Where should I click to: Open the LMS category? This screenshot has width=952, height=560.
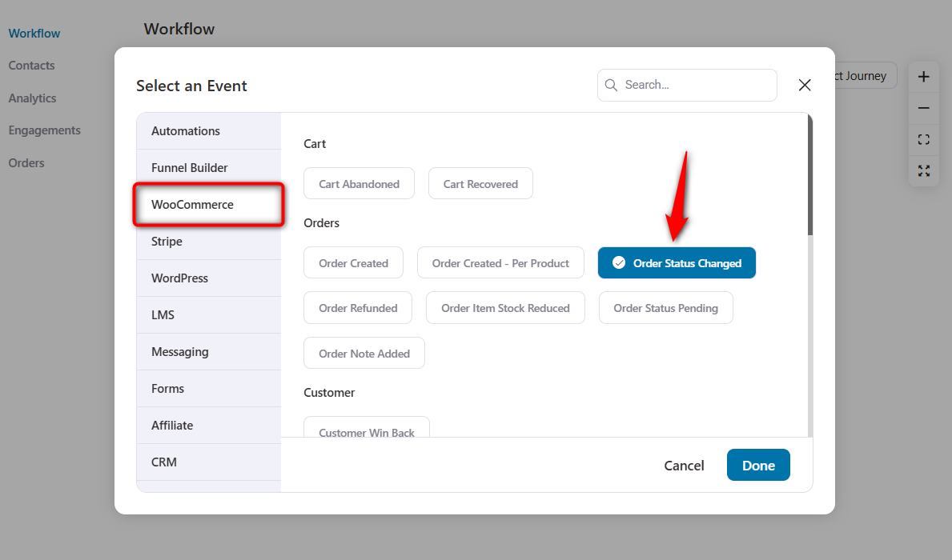point(209,315)
